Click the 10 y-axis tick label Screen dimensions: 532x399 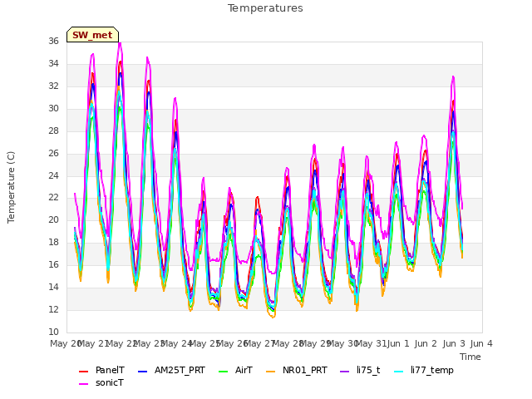[x=53, y=332]
